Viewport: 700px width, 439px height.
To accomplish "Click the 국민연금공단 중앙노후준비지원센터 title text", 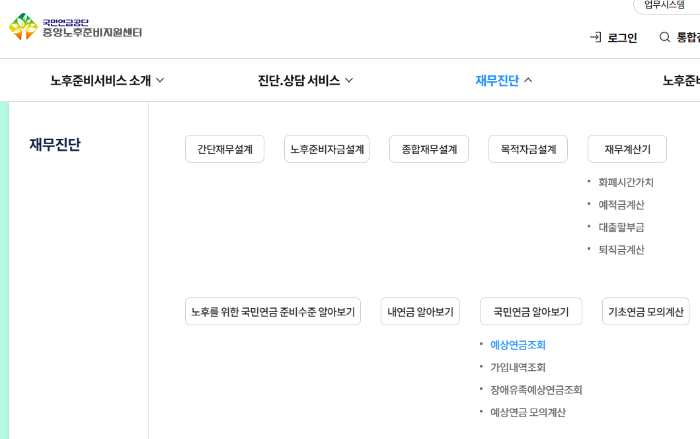I will click(92, 28).
